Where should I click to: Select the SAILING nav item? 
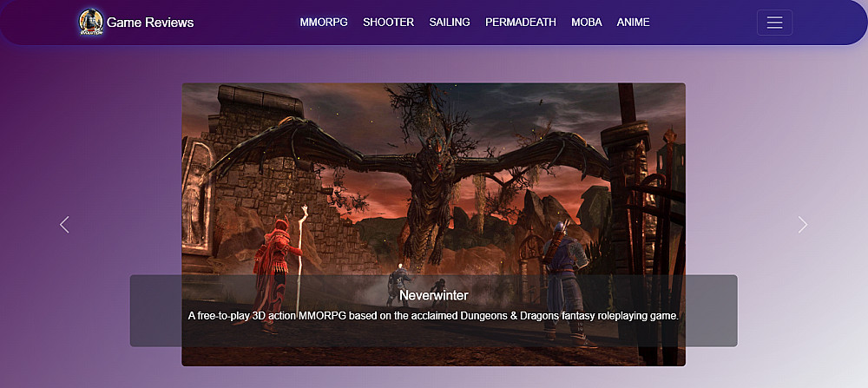pos(450,23)
